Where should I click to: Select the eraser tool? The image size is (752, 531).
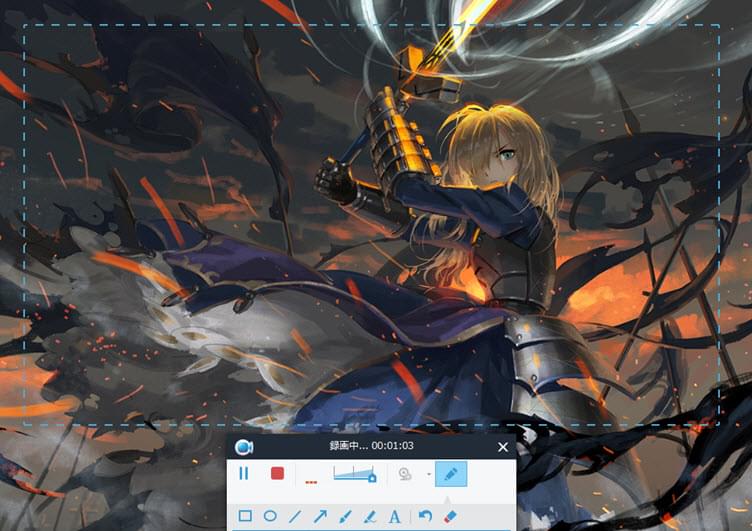[x=449, y=516]
